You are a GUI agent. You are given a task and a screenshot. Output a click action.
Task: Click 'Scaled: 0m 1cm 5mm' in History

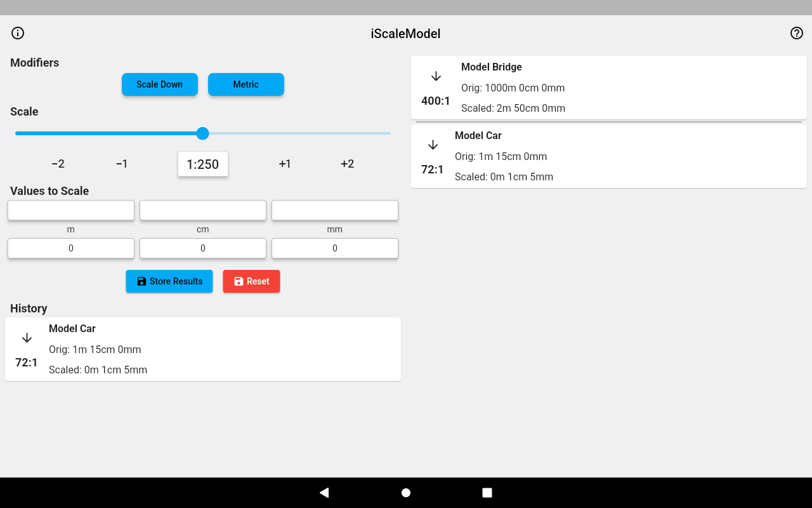[98, 370]
